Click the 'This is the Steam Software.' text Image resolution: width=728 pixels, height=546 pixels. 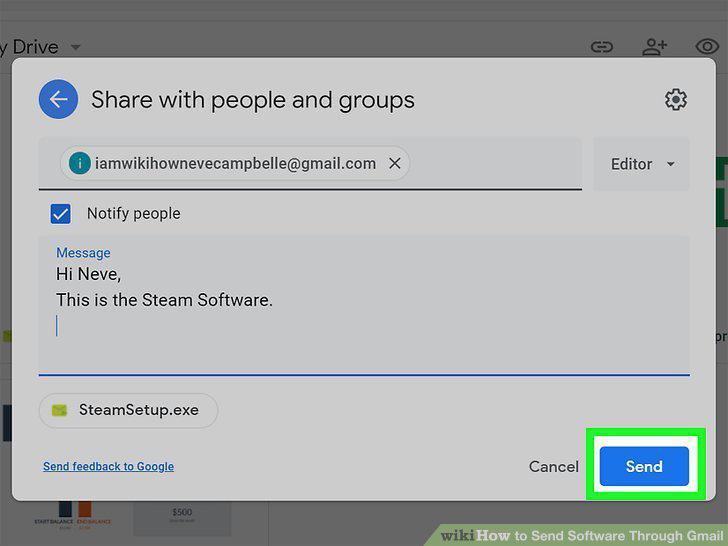pyautogui.click(x=164, y=300)
